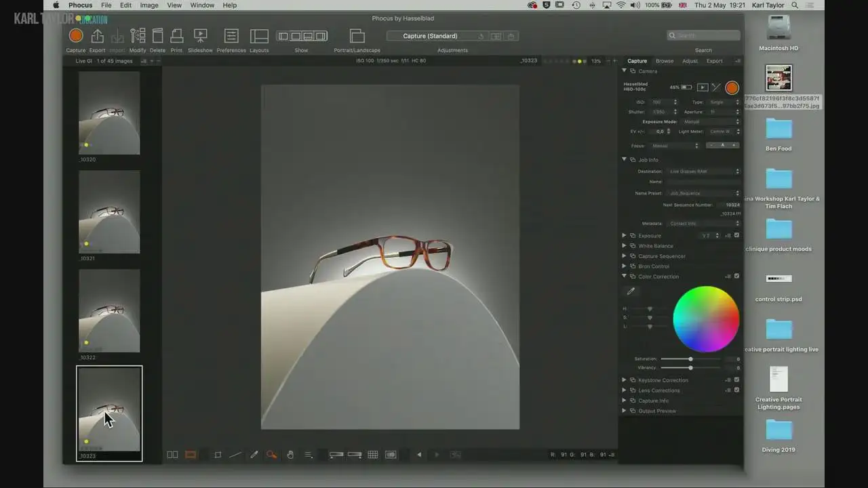868x488 pixels.
Task: Click the live view play icon in the Camera panel
Action: (x=703, y=87)
